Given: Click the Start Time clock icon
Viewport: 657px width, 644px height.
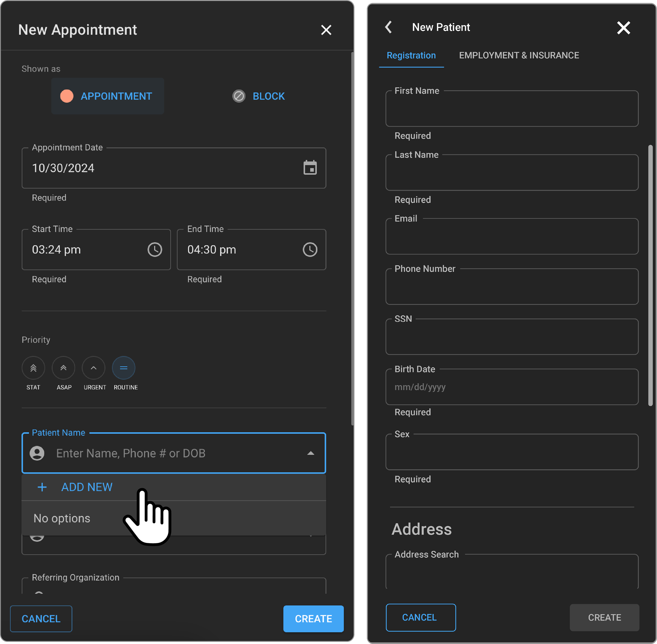Looking at the screenshot, I should pyautogui.click(x=155, y=250).
